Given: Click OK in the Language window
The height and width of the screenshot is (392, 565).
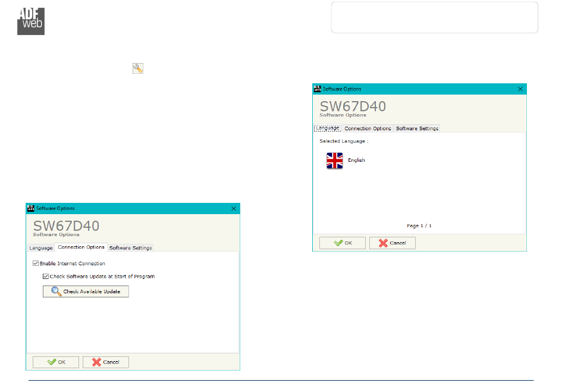Looking at the screenshot, I should [x=343, y=243].
